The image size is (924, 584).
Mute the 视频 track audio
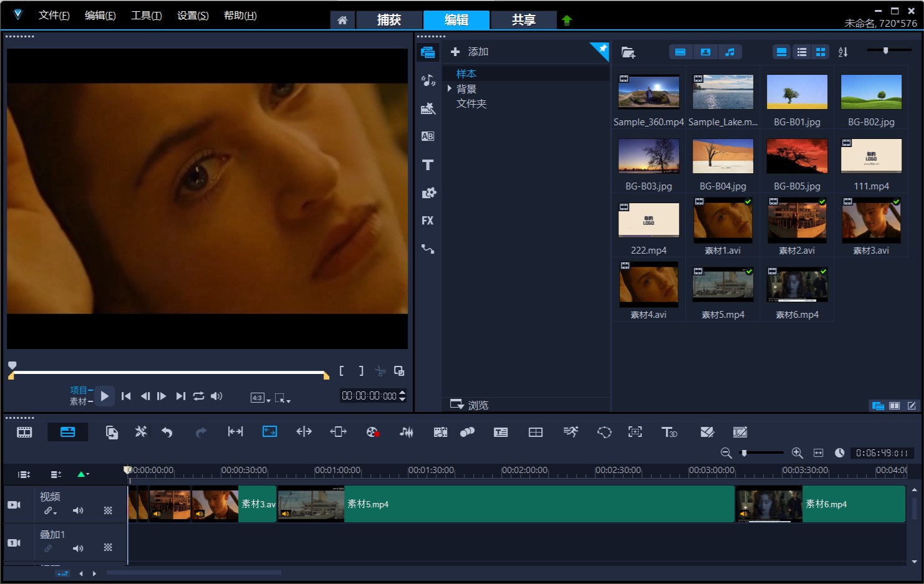pos(78,511)
